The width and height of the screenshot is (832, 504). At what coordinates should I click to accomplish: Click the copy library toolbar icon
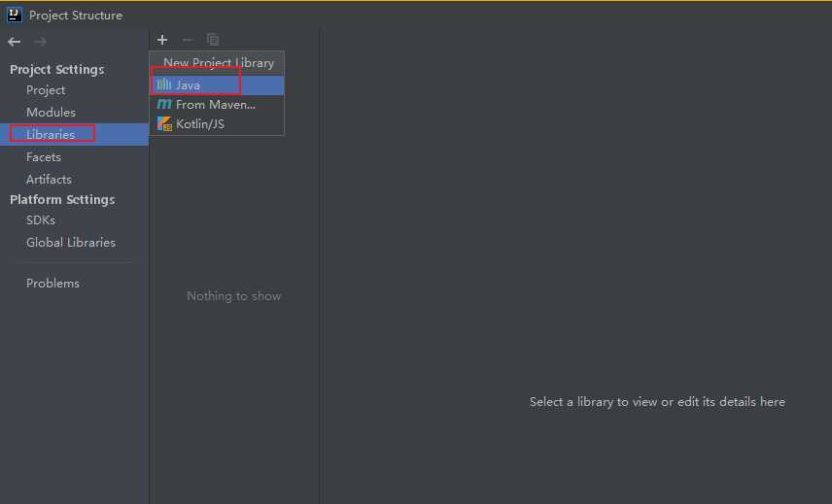(213, 40)
